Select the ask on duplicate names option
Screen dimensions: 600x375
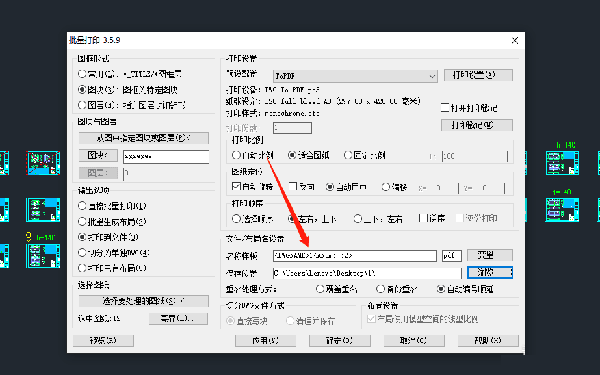[380, 289]
